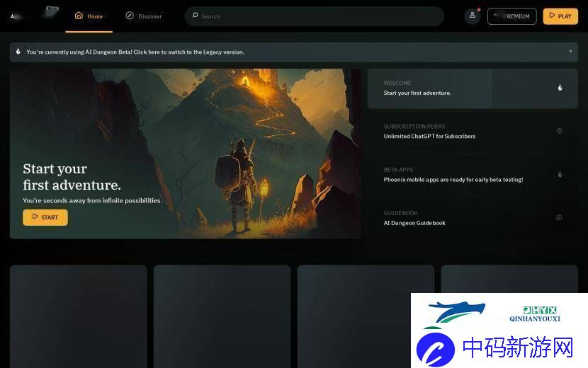Click the Home house icon

pos(79,16)
